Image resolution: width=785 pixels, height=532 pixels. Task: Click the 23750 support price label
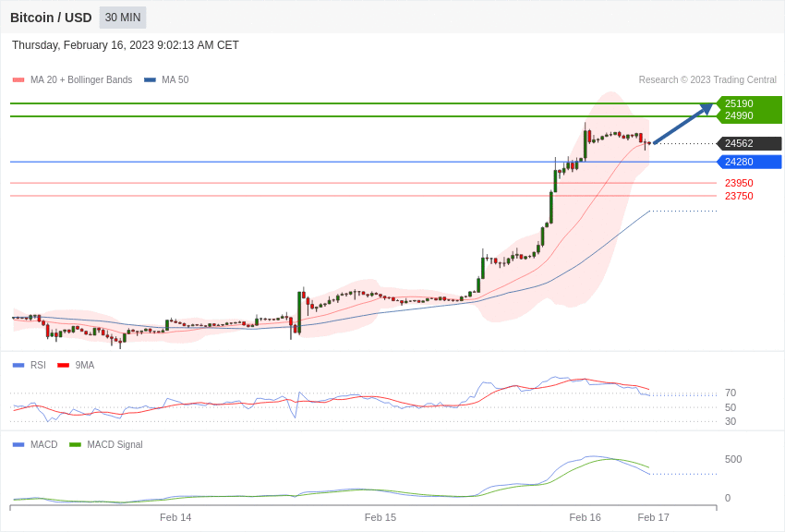(x=739, y=196)
